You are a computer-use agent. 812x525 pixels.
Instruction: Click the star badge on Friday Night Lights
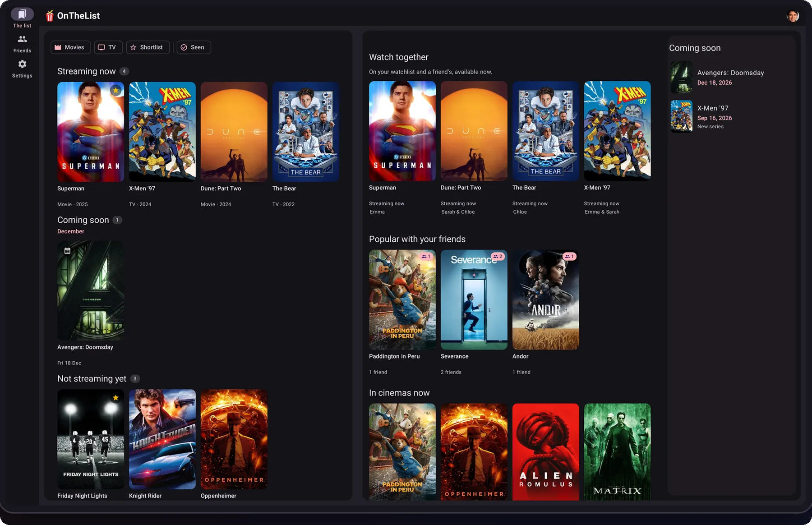click(x=115, y=398)
